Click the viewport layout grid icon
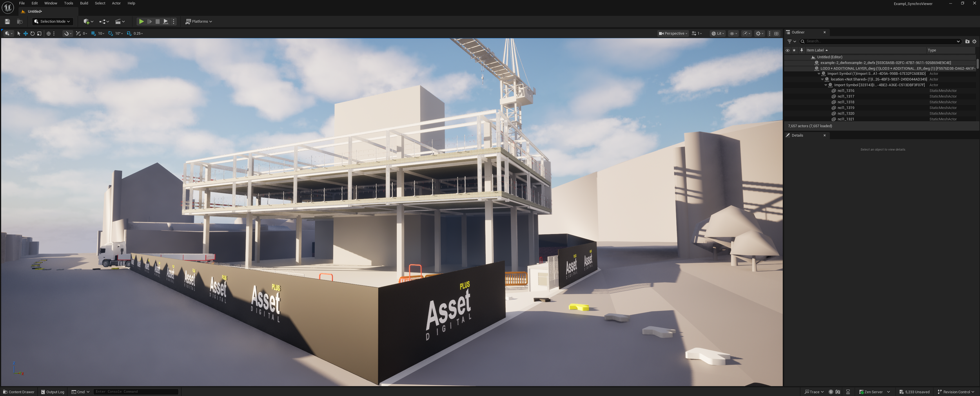This screenshot has height=396, width=980. 776,34
